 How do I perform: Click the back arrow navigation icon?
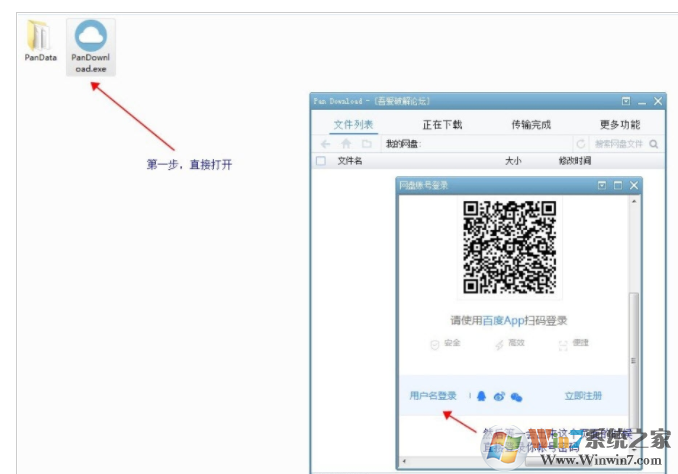click(x=326, y=144)
